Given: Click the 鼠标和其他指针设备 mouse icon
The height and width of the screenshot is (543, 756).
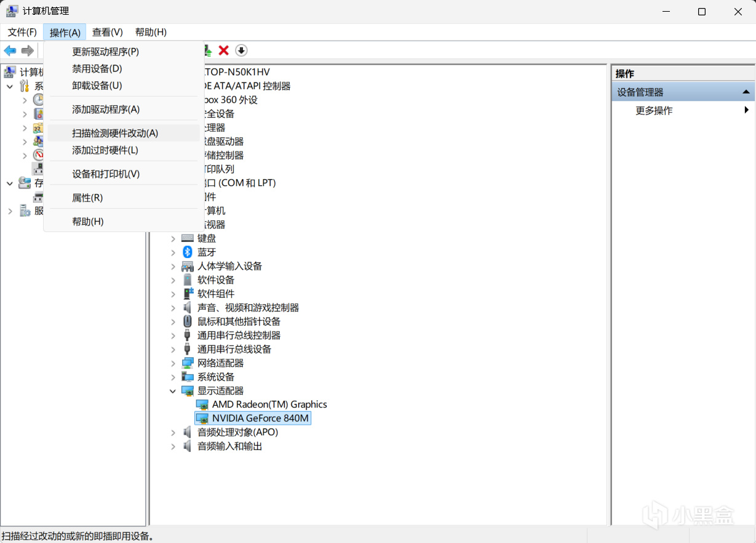Looking at the screenshot, I should (188, 321).
